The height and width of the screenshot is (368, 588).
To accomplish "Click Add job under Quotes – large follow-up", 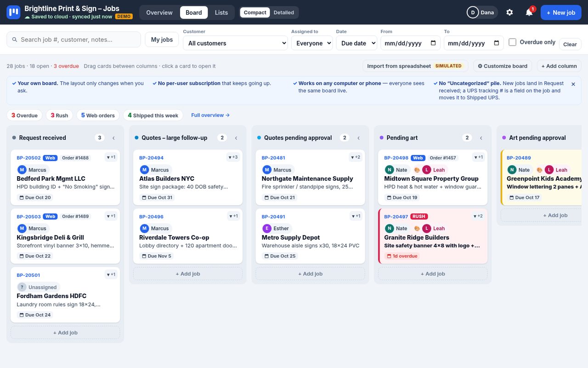I will click(188, 274).
